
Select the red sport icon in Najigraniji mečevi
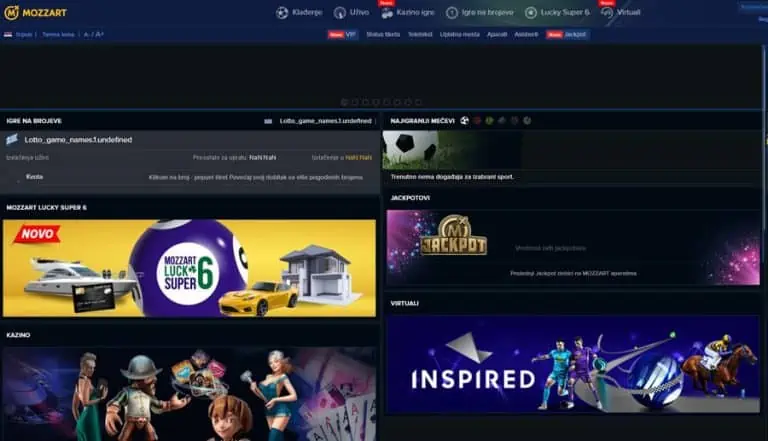point(477,121)
